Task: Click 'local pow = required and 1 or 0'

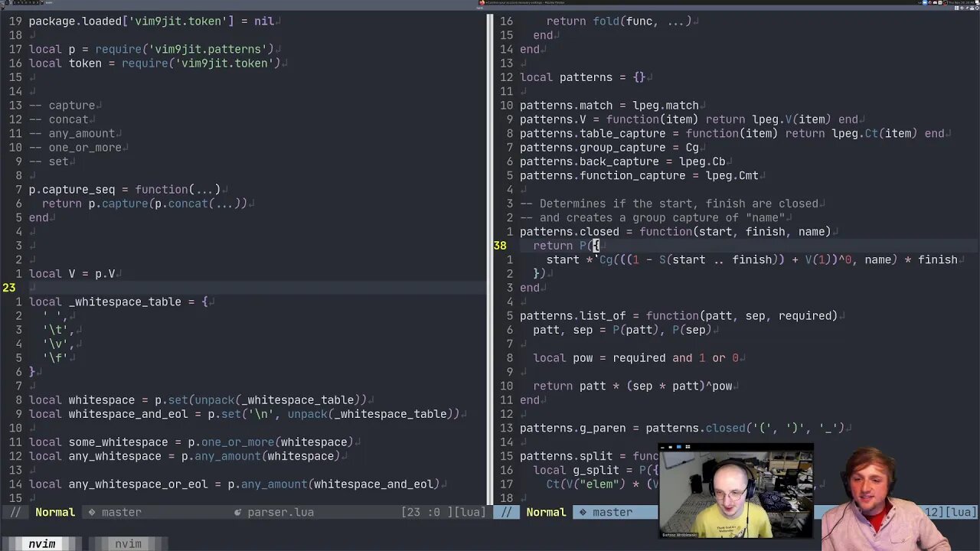Action: tap(635, 358)
